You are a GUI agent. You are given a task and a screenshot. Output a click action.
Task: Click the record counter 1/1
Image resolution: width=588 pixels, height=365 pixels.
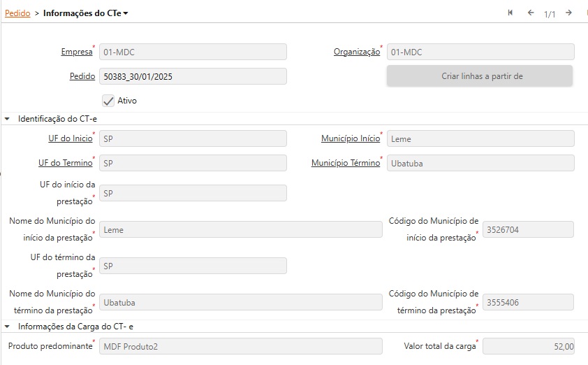[550, 13]
